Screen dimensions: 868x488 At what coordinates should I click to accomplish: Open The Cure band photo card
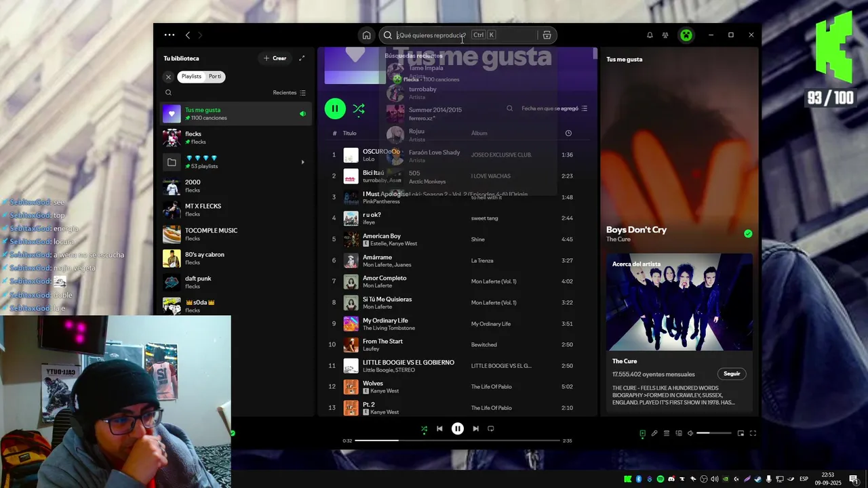(679, 302)
